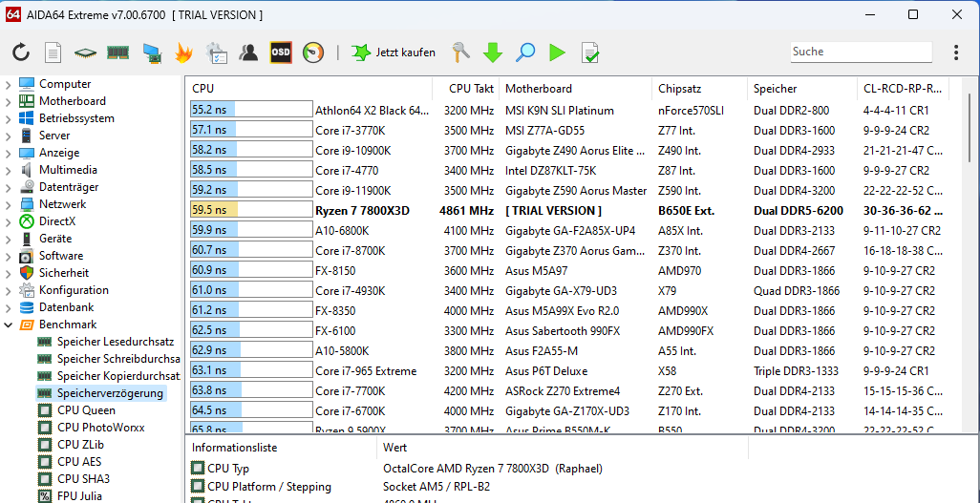Expand the Server tree node
The image size is (980, 503).
point(9,136)
